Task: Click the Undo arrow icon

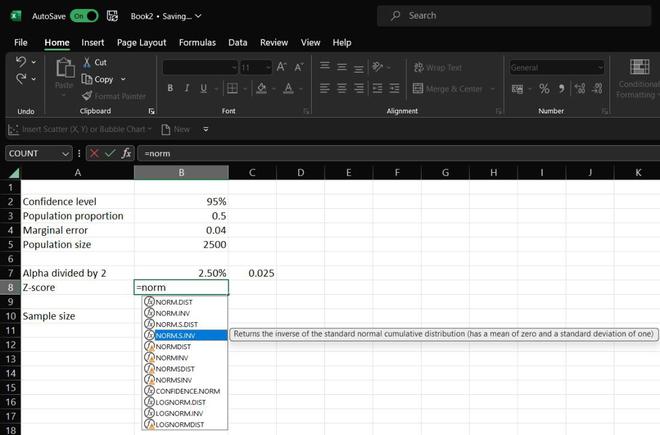Action: (x=21, y=62)
